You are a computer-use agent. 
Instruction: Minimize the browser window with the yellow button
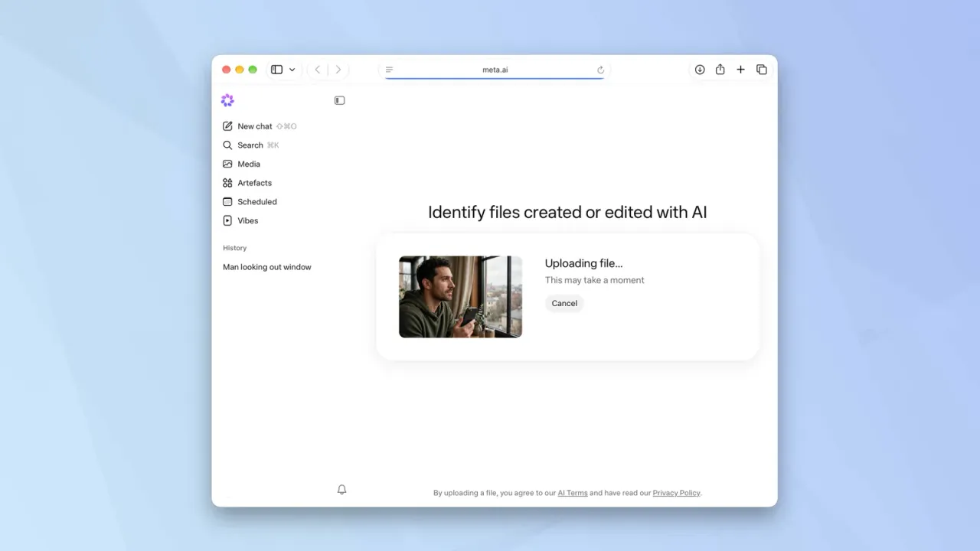coord(240,70)
